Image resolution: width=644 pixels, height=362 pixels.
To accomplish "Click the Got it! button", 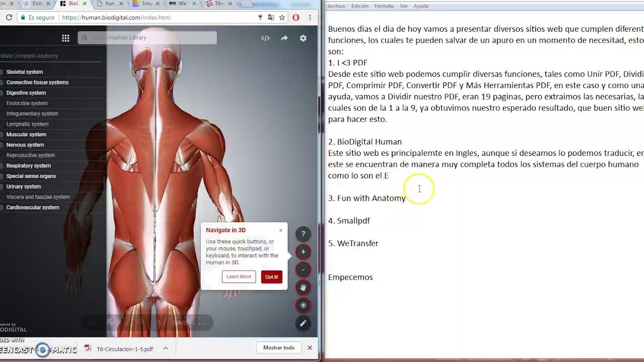I will point(272,277).
